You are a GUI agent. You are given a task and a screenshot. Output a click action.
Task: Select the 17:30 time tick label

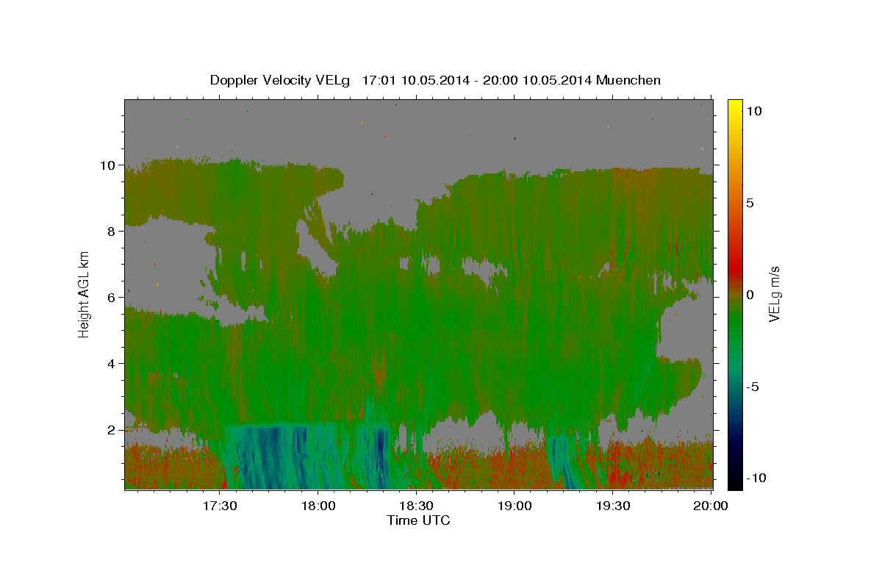pos(220,506)
